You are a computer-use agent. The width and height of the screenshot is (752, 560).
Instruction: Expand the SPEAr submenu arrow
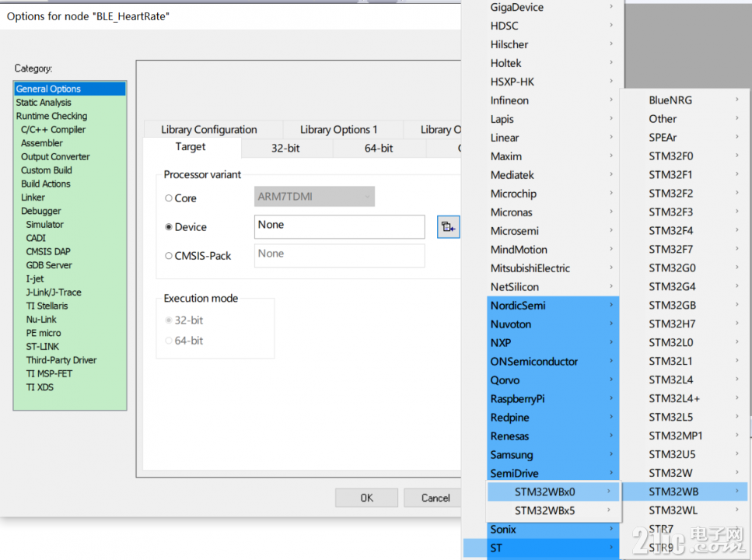coord(737,137)
